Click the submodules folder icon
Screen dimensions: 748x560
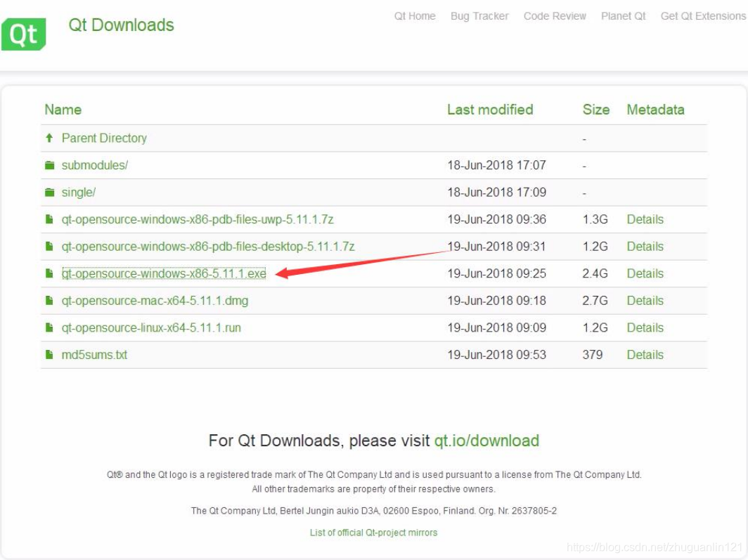(x=50, y=165)
